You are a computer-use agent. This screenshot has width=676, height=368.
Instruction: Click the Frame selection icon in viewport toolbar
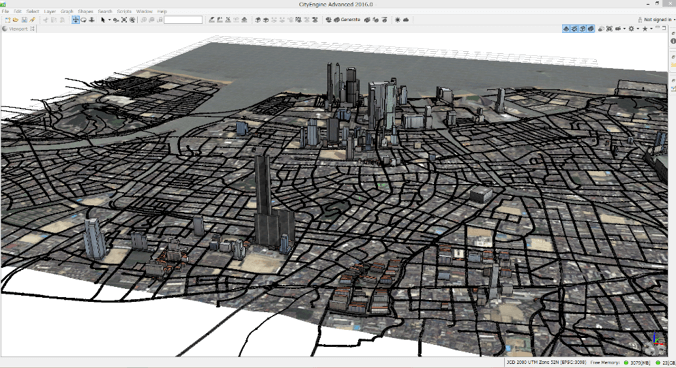[609, 28]
